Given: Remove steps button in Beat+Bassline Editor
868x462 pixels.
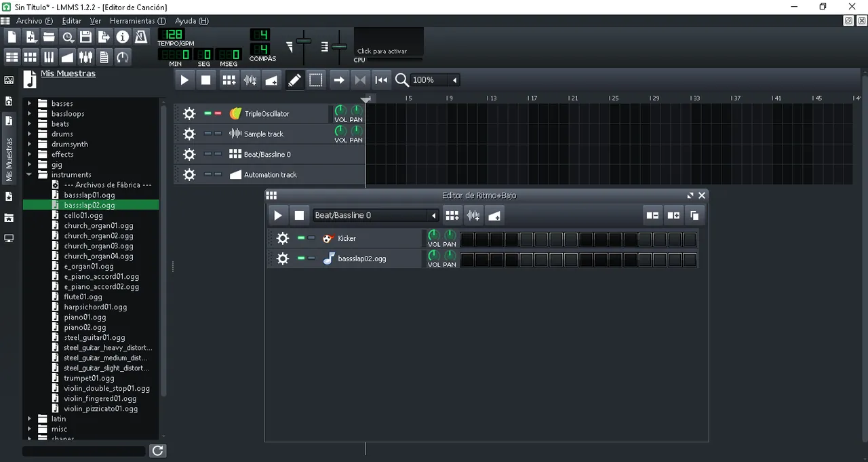Looking at the screenshot, I should pyautogui.click(x=652, y=216).
